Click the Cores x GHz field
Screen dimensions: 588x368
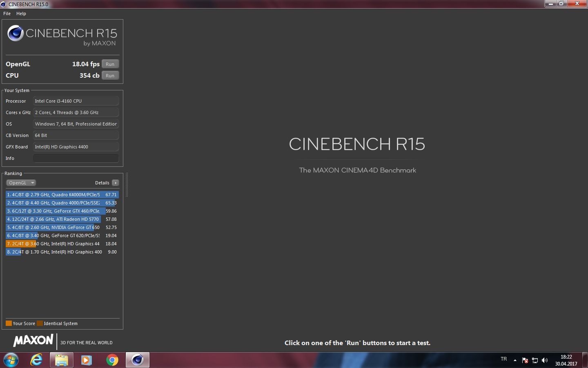click(x=76, y=112)
